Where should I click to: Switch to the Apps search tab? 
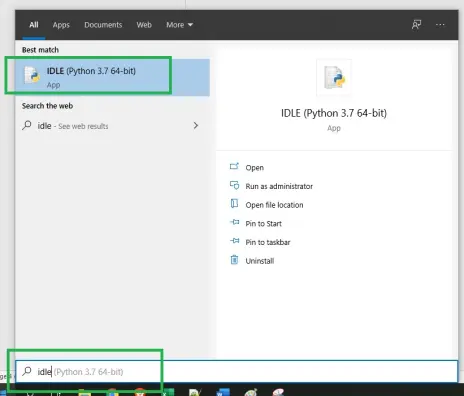coord(61,25)
